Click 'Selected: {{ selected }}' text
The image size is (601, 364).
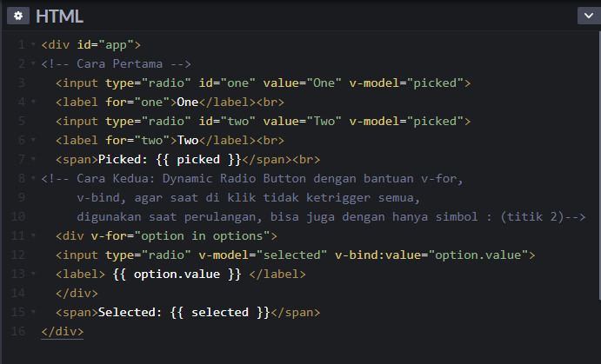184,313
